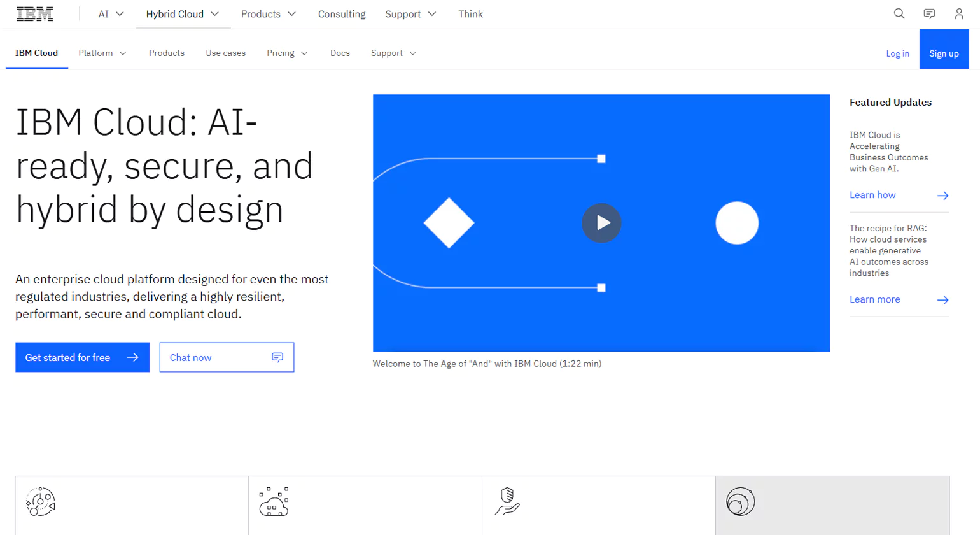Expand the Hybrid Cloud dropdown
Viewport: 980px width, 535px height.
182,14
